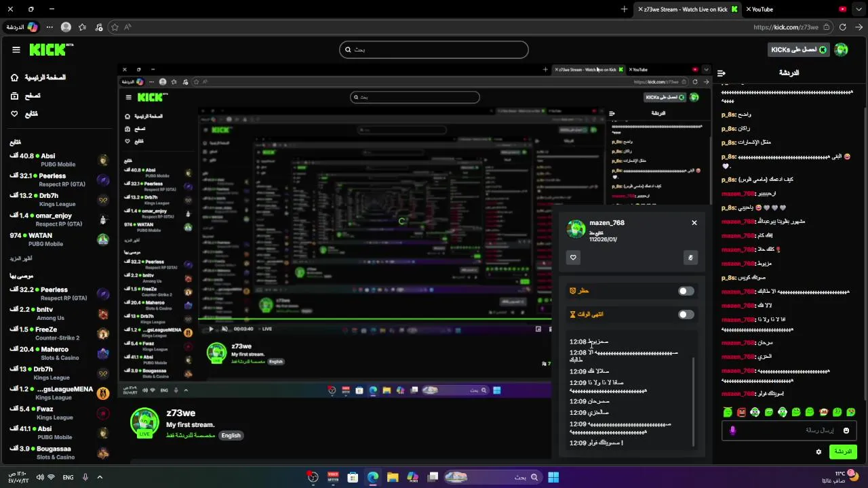The width and height of the screenshot is (868, 488).
Task: Open the Windows Start menu
Action: tap(553, 477)
